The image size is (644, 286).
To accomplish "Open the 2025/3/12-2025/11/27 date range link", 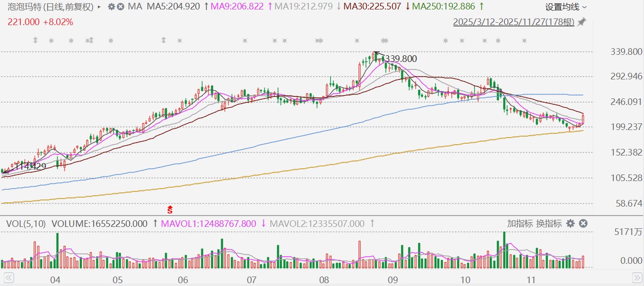I will coord(513,22).
